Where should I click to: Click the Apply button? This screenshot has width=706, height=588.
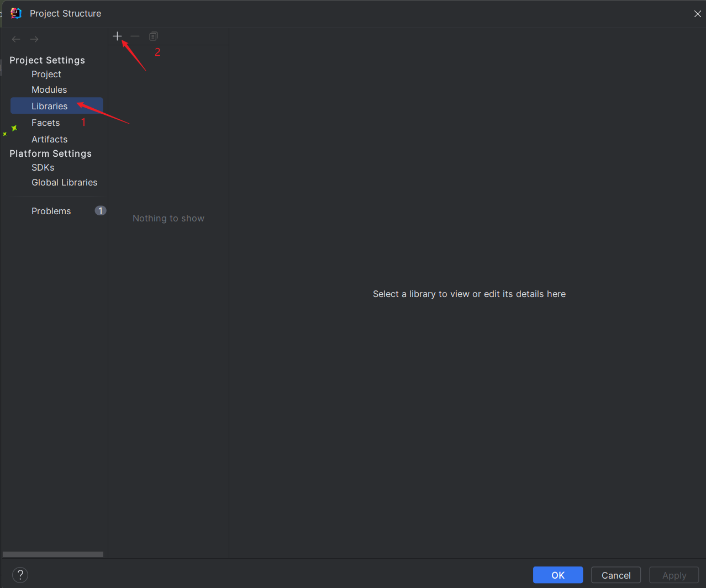pyautogui.click(x=674, y=575)
